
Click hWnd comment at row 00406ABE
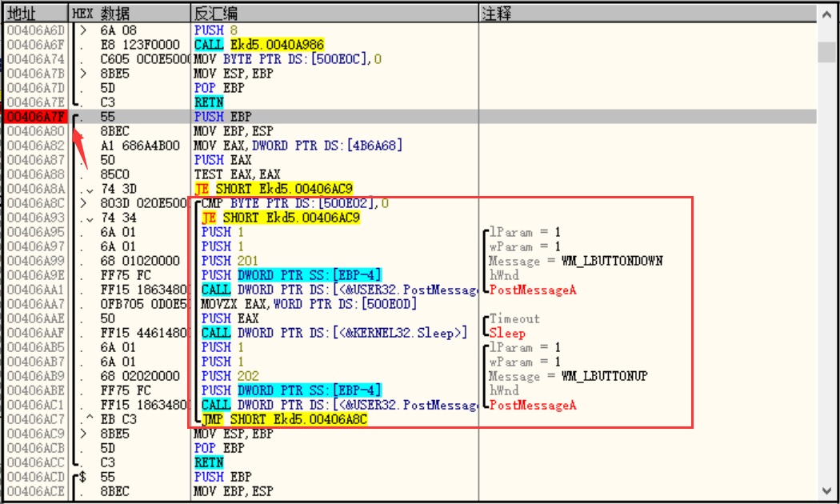503,391
